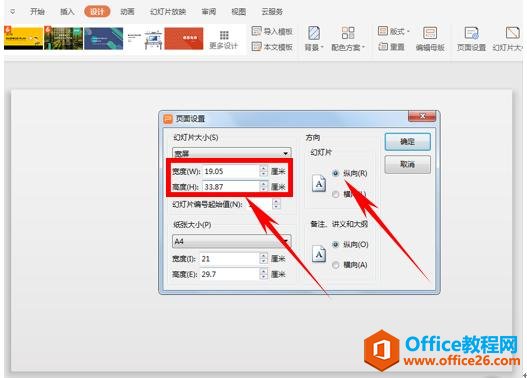
Task: Click the 取消 cancel button
Action: coord(407,164)
